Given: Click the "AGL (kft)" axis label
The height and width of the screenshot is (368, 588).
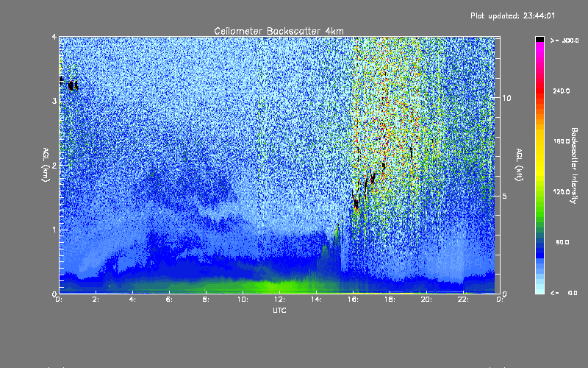Looking at the screenshot, I should 519,165.
